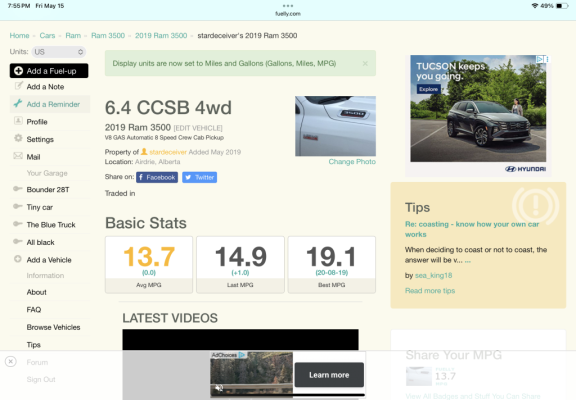
Task: Click the Ram 3500 truck photo thumbnail
Action: pyautogui.click(x=335, y=126)
